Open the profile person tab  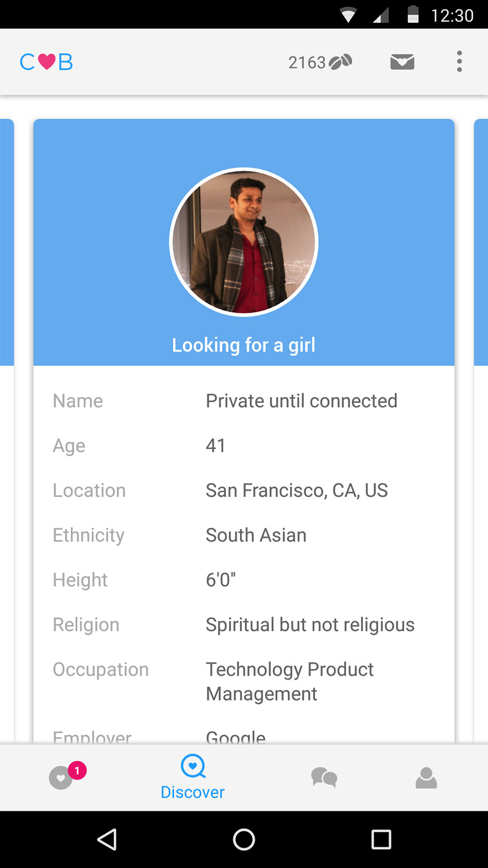pyautogui.click(x=426, y=777)
